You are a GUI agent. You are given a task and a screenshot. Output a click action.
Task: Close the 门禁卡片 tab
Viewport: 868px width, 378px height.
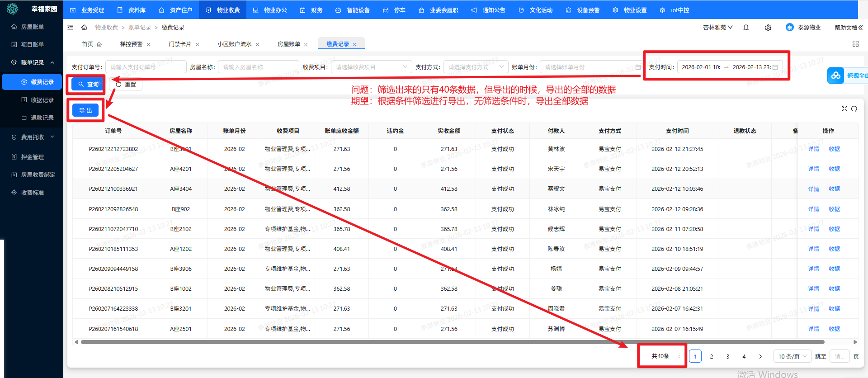point(197,44)
